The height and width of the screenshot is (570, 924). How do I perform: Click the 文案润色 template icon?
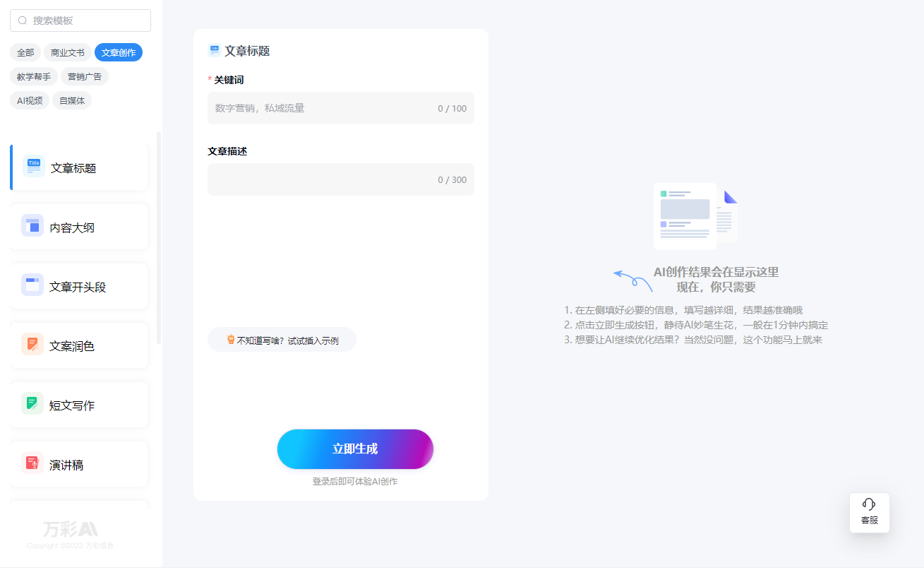click(32, 345)
